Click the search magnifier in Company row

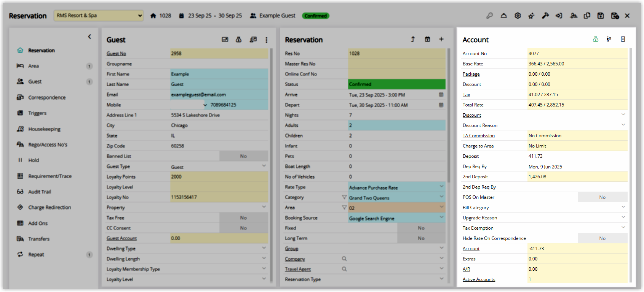(x=344, y=259)
